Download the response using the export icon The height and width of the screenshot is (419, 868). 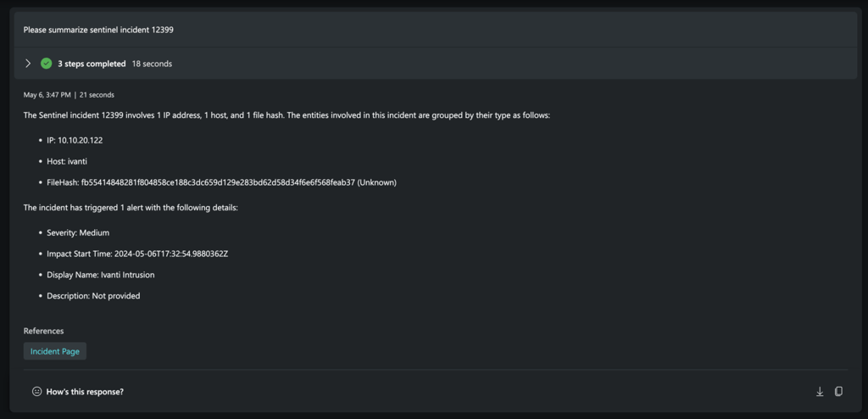(x=820, y=392)
